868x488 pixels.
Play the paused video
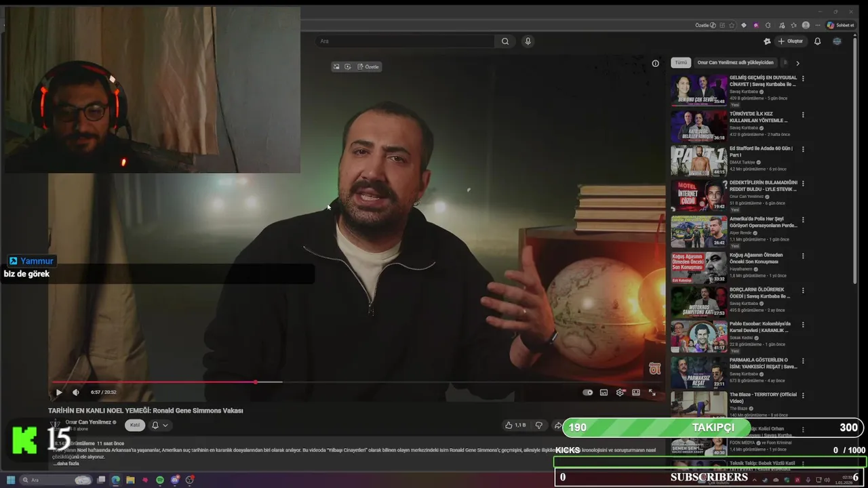point(59,392)
